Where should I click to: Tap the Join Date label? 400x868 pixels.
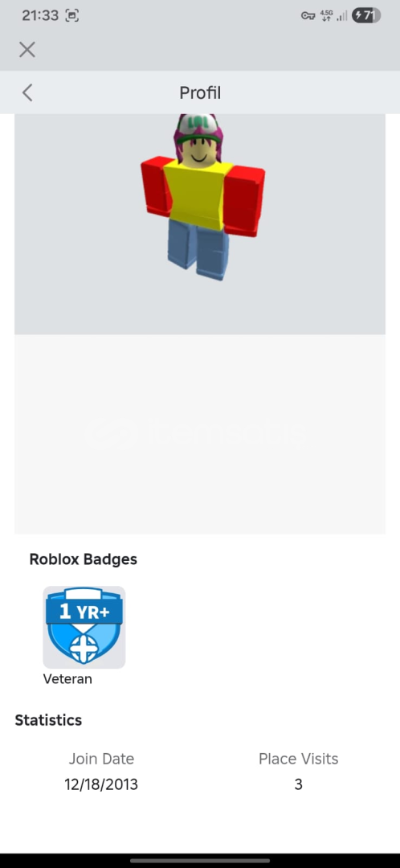[101, 759]
